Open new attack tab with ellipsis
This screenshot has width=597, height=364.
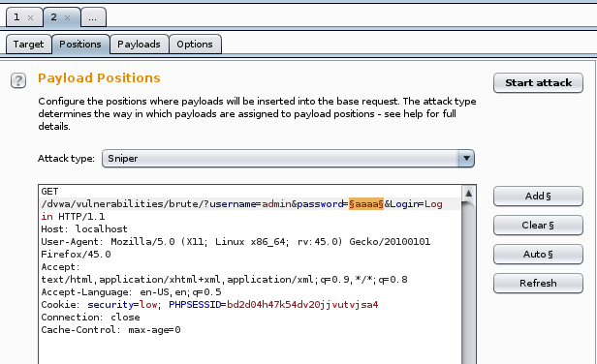click(92, 17)
